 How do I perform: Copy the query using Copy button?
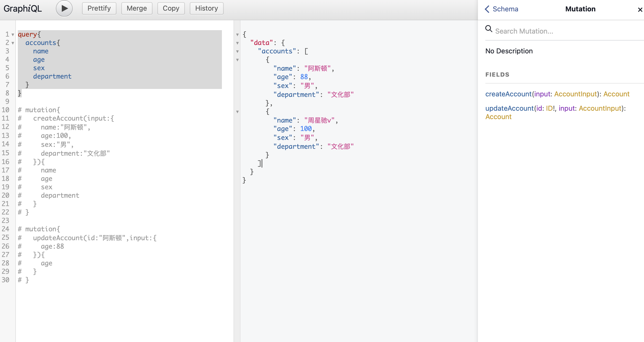click(x=171, y=8)
